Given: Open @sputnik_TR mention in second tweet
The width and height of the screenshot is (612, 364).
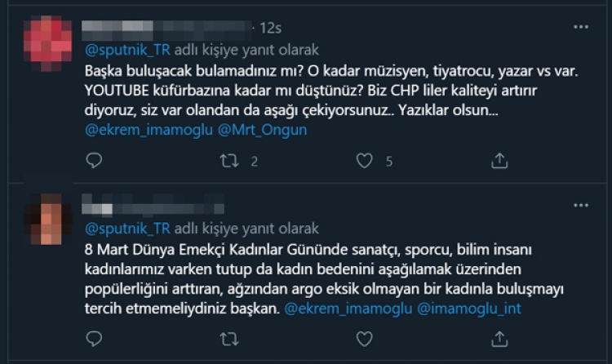Looking at the screenshot, I should pyautogui.click(x=123, y=229).
